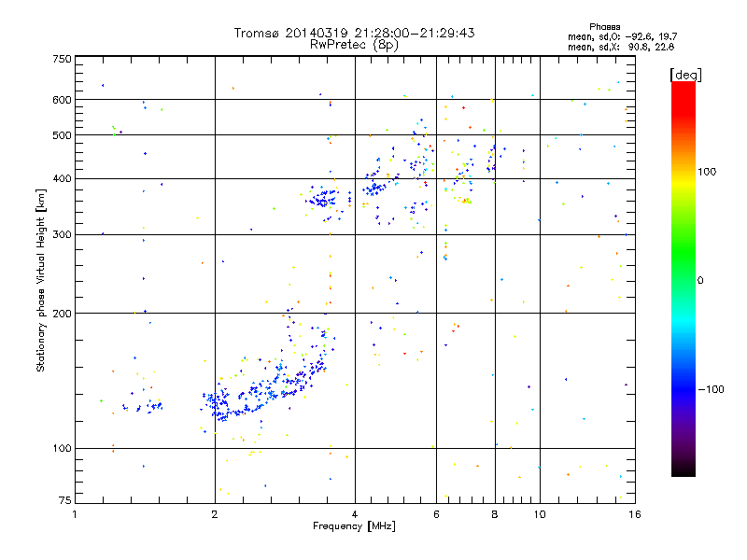Screen dimensions: 747x560
Task: Click the x-axis '8' tick label
Action: [x=495, y=514]
